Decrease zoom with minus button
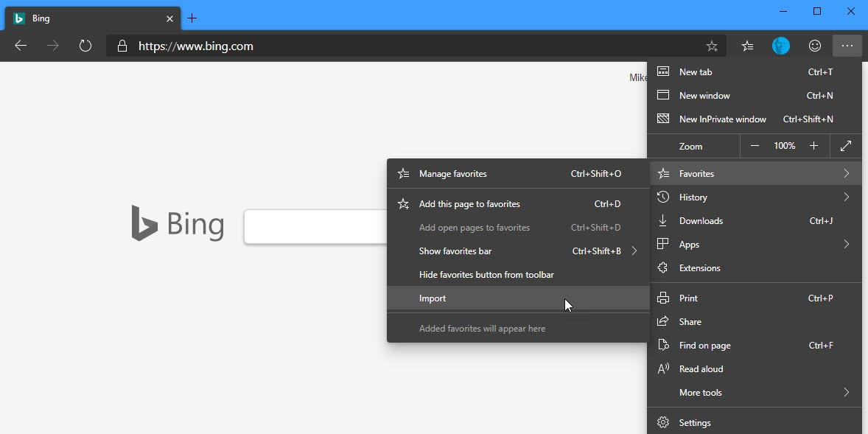The width and height of the screenshot is (868, 434). (x=755, y=146)
